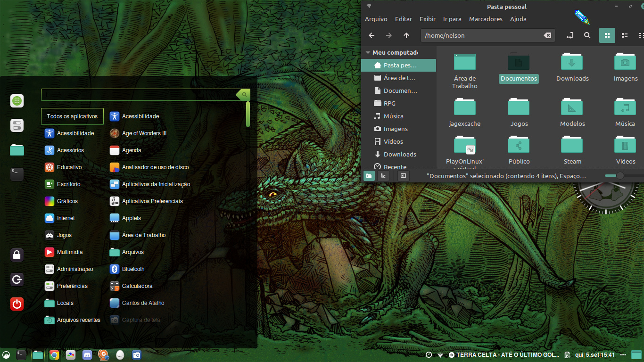Launch Calculadora from the applications list

point(137,286)
